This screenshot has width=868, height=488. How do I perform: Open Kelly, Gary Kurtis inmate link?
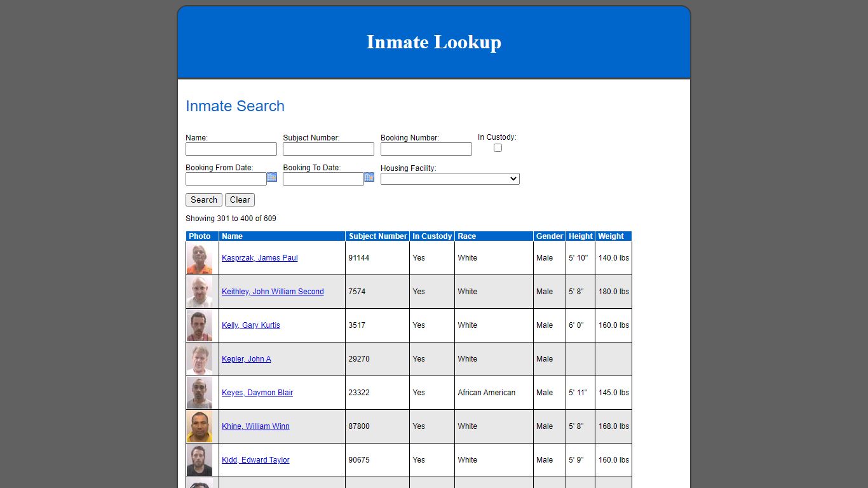(251, 325)
